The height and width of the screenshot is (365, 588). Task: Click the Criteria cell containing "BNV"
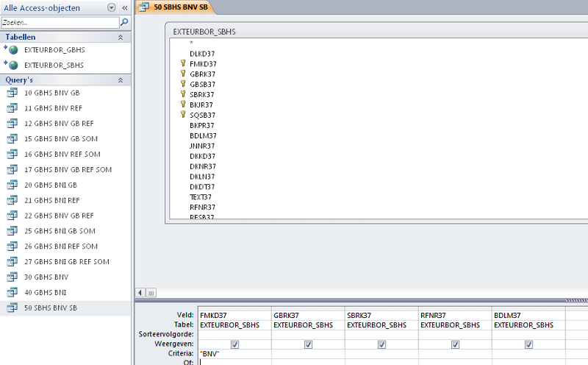point(234,353)
